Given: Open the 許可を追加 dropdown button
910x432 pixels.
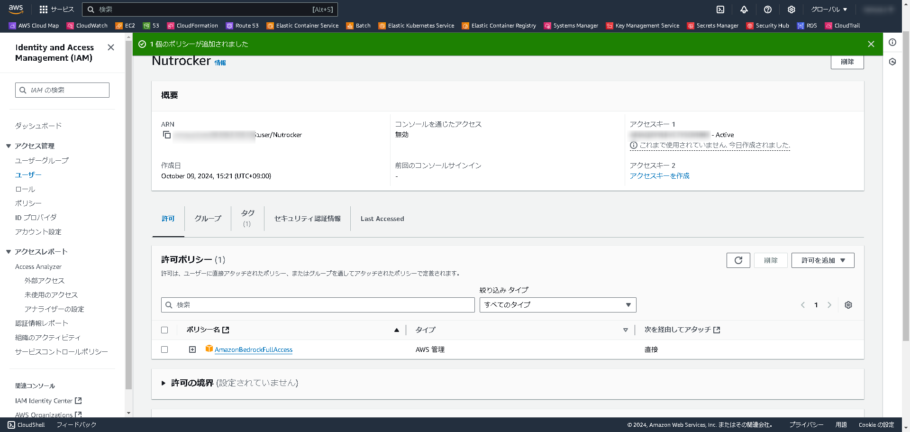Looking at the screenshot, I should pyautogui.click(x=822, y=260).
